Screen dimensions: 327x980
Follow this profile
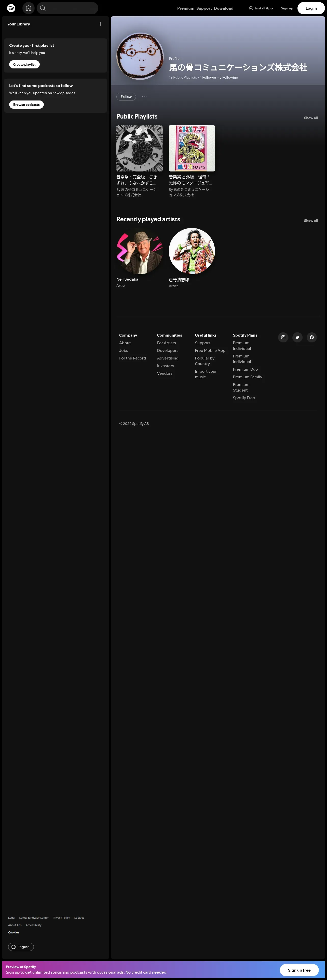[126, 97]
